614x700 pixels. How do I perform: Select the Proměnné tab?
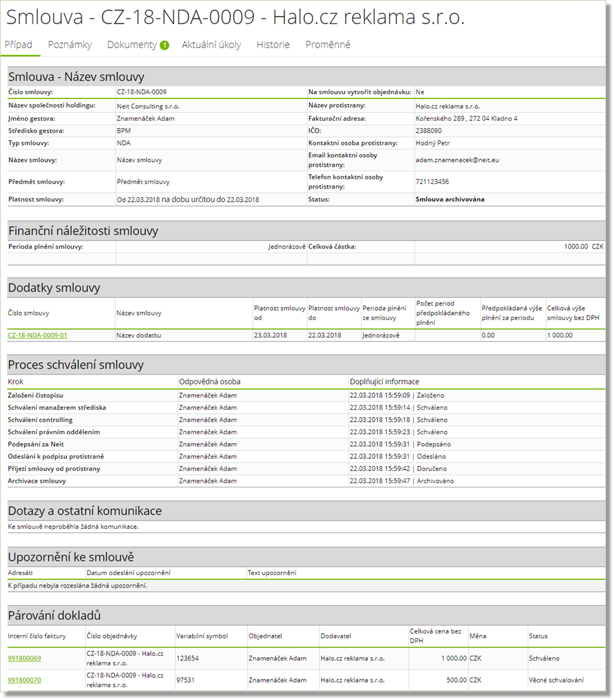(x=328, y=44)
